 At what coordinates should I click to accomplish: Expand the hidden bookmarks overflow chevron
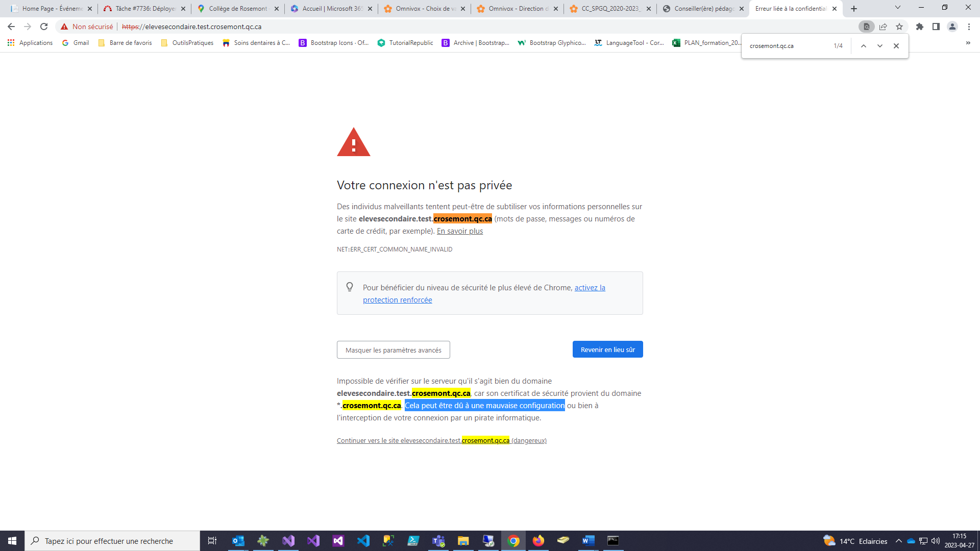pyautogui.click(x=968, y=43)
